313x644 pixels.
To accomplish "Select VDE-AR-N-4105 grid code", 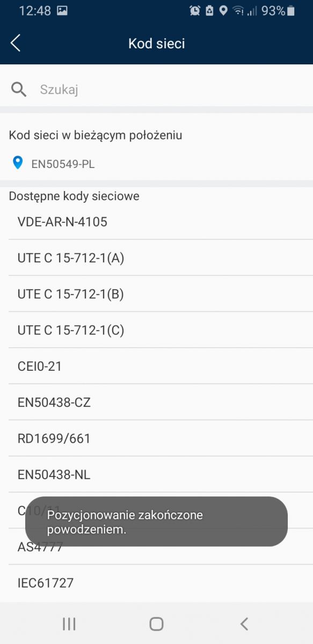I will click(x=161, y=222).
